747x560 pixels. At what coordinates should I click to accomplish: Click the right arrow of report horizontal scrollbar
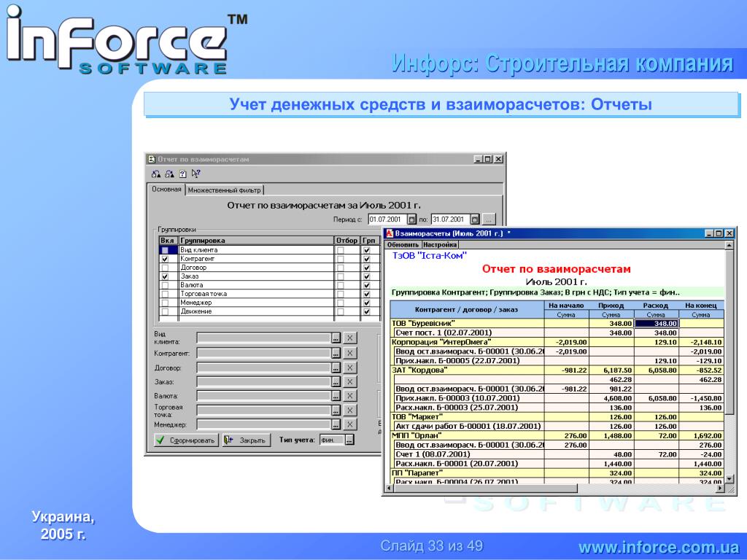click(x=719, y=489)
